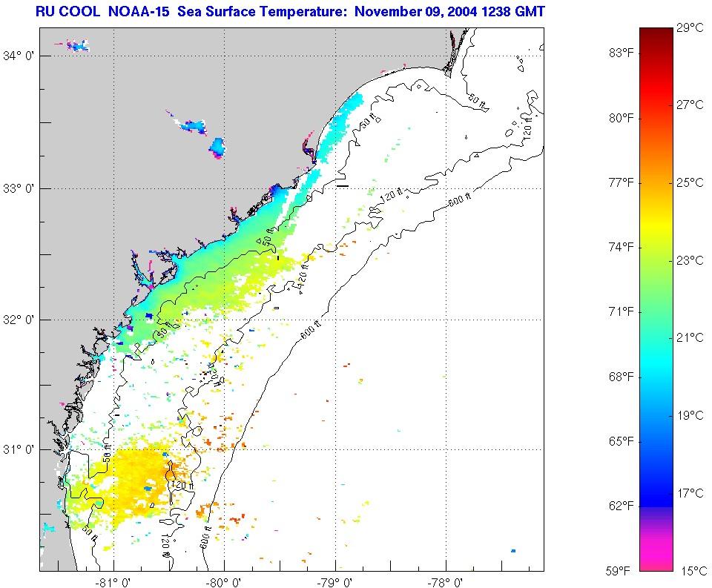
Task: Click the 65°F scale label
Action: [622, 441]
